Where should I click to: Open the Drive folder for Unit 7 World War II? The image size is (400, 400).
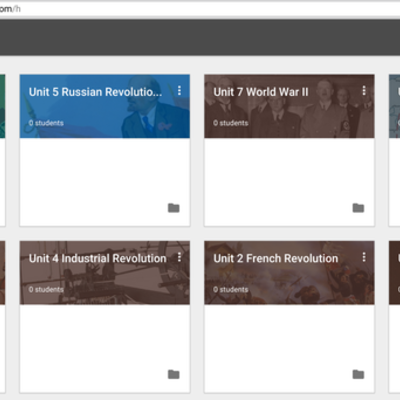tap(358, 208)
